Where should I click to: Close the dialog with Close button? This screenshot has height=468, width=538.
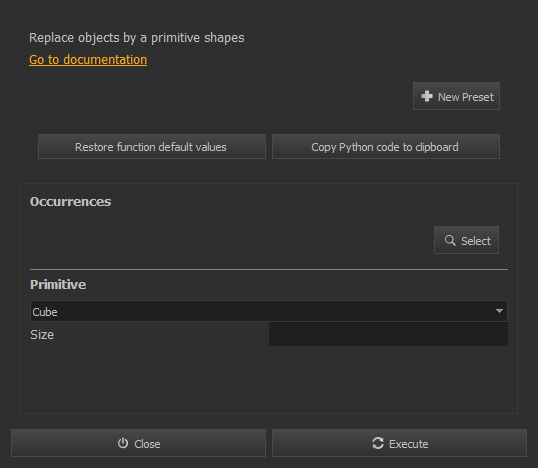point(138,443)
